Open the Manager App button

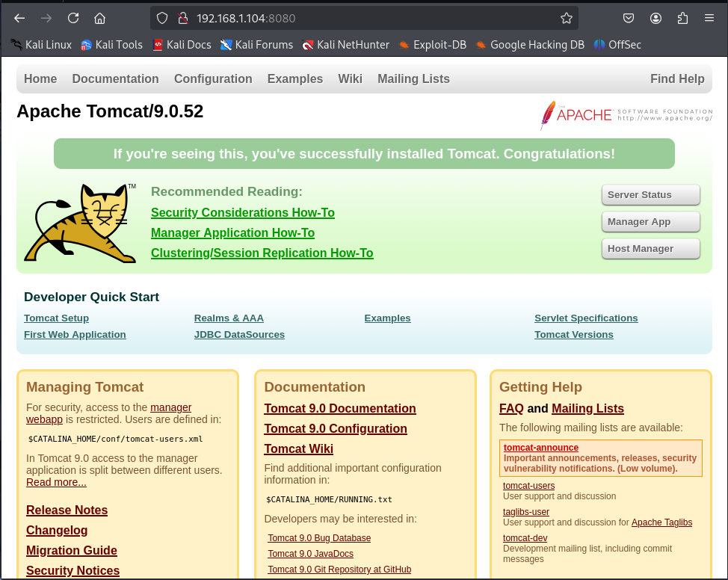click(650, 222)
